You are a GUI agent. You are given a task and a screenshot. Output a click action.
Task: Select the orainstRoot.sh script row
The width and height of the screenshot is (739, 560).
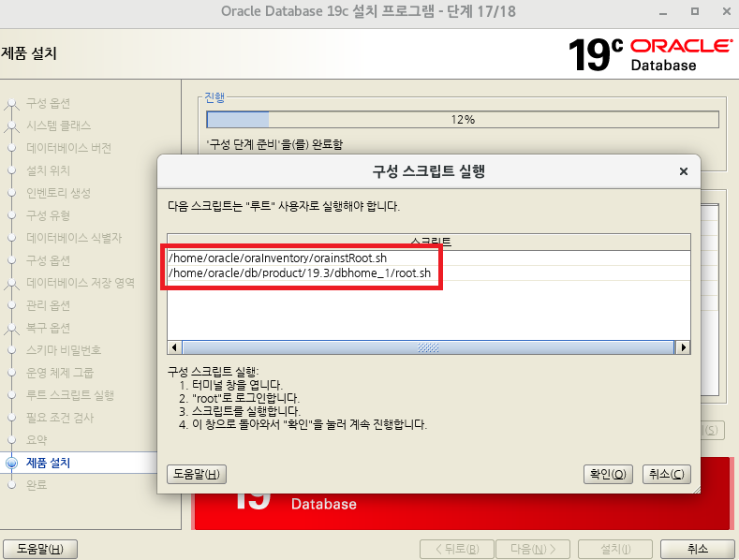point(428,258)
